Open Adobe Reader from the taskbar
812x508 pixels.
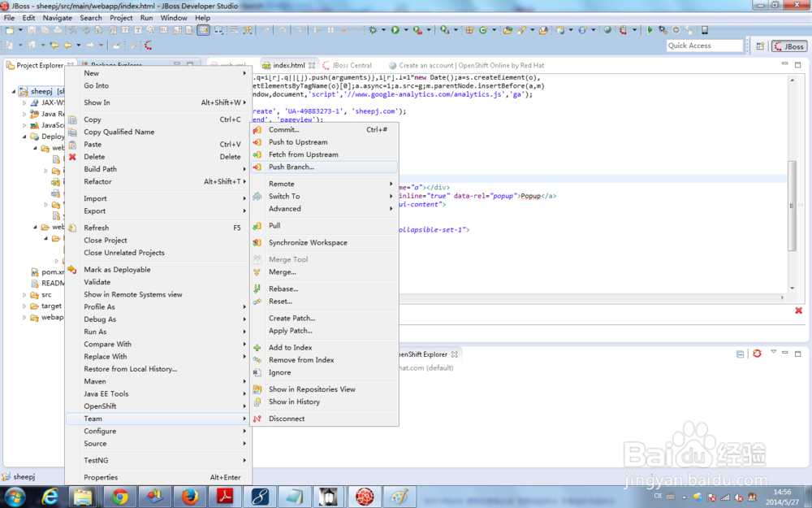pos(225,497)
